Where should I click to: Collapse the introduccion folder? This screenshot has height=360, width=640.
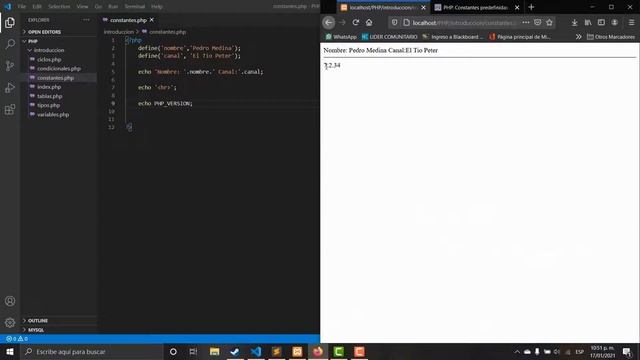tap(59, 50)
